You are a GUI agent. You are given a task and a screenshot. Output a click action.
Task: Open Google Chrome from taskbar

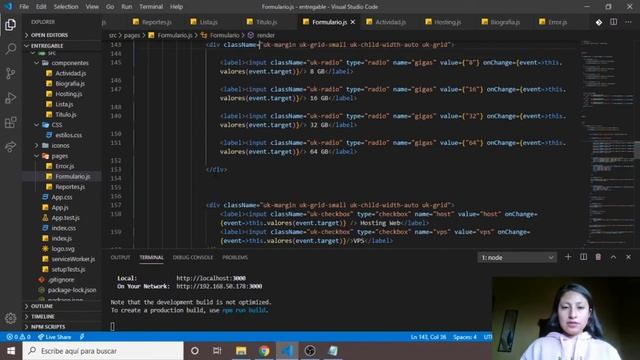click(264, 351)
